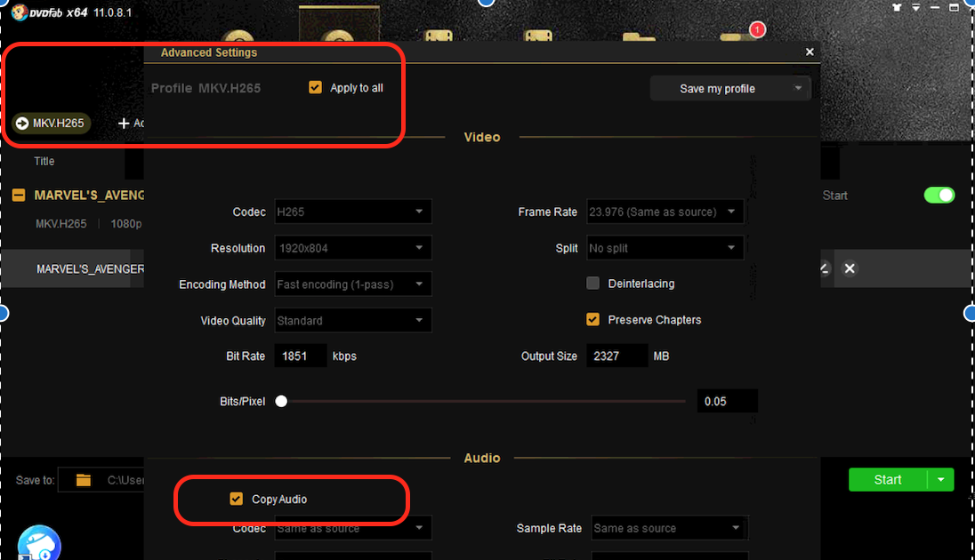Expand the Start button arrow menu
This screenshot has height=560, width=975.
click(x=941, y=480)
